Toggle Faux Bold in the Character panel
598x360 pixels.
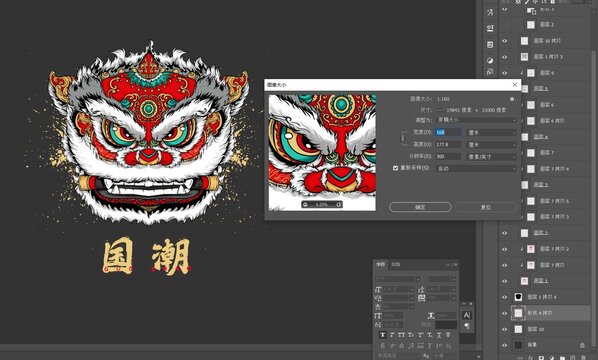[x=383, y=335]
